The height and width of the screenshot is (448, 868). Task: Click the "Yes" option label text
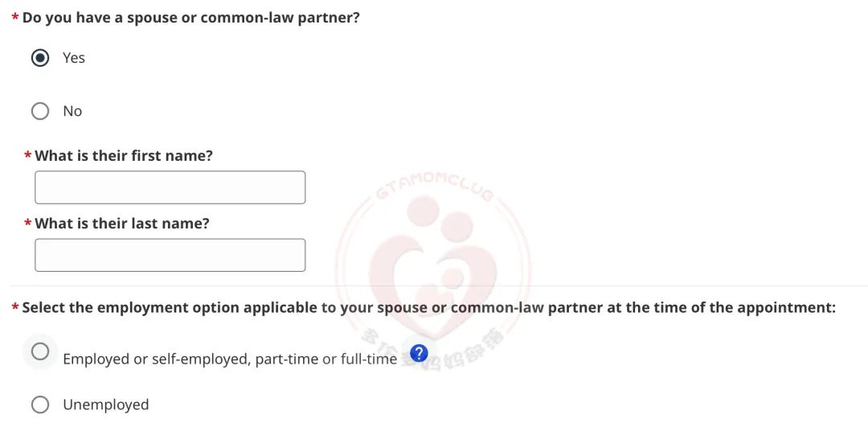[74, 58]
